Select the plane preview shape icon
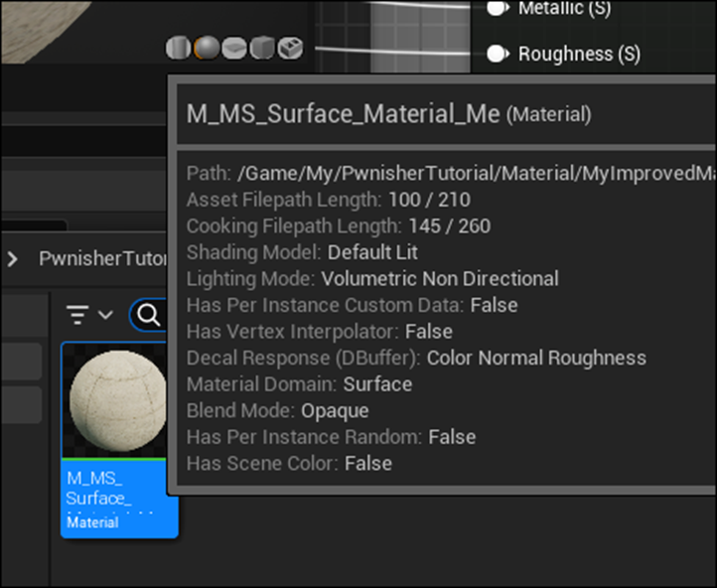Viewport: 717px width, 588px height. (x=233, y=48)
